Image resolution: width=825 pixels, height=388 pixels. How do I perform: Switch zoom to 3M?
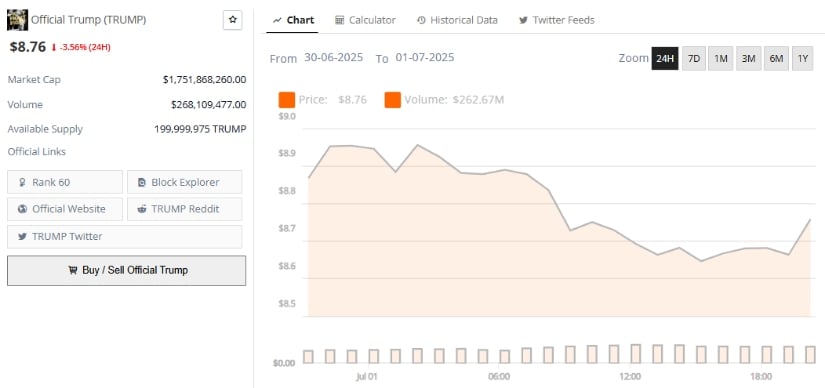[749, 58]
